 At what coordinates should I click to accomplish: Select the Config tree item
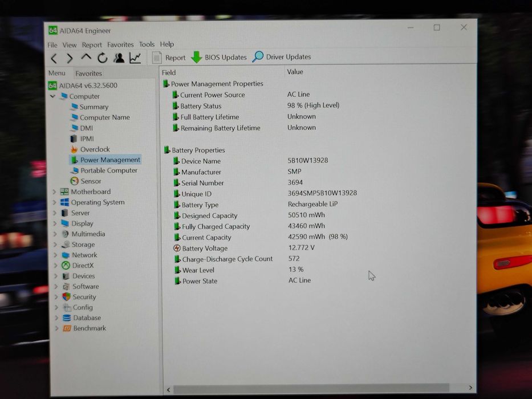pos(83,307)
